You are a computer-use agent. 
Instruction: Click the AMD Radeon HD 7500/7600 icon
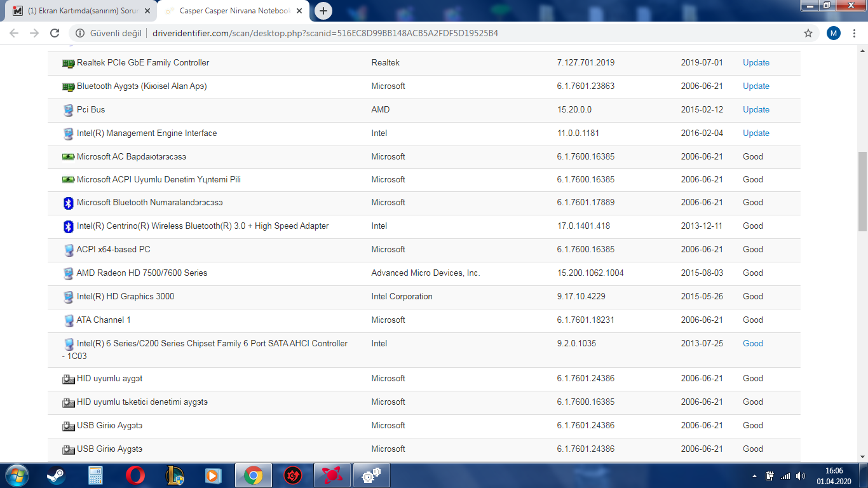coord(69,273)
